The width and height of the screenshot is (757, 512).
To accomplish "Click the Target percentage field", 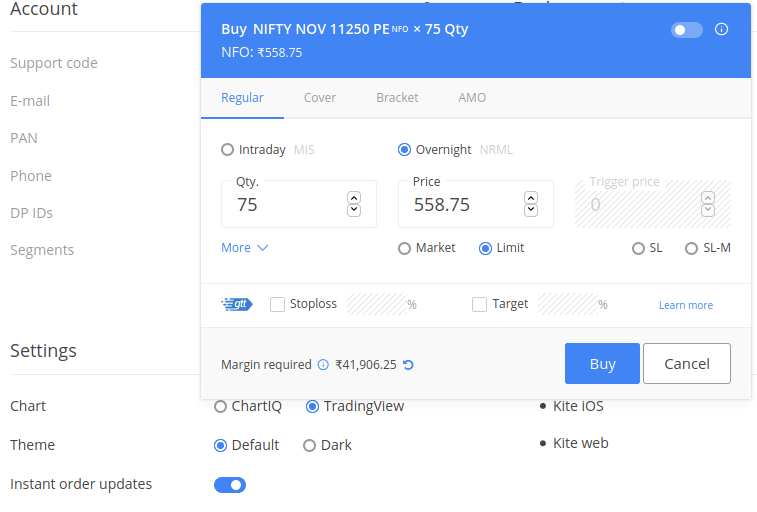I will coord(568,304).
